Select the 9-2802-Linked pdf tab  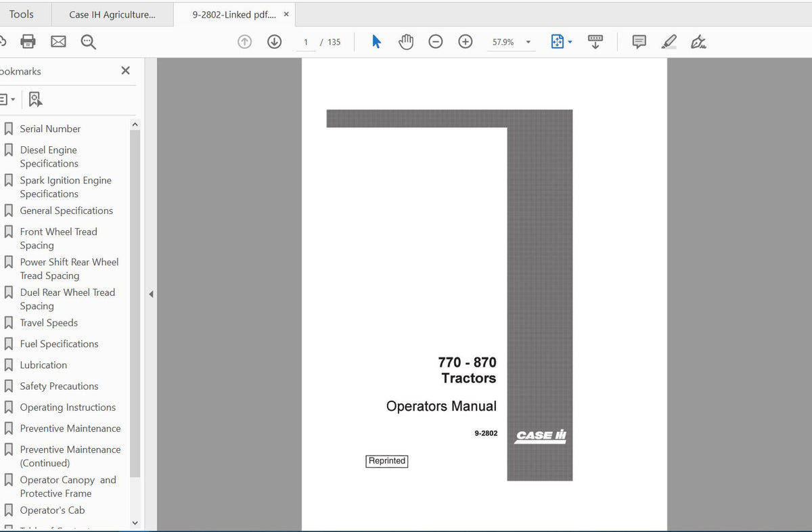[234, 14]
